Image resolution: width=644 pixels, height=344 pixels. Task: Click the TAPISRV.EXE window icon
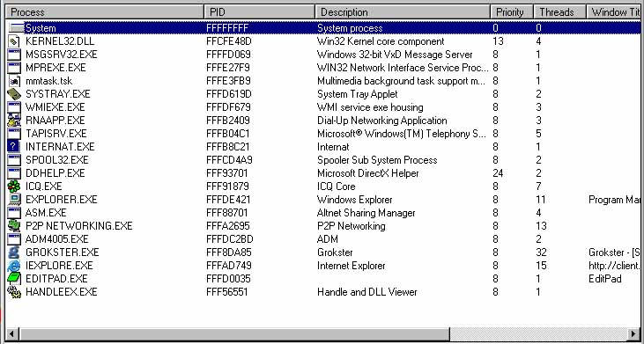pos(14,133)
